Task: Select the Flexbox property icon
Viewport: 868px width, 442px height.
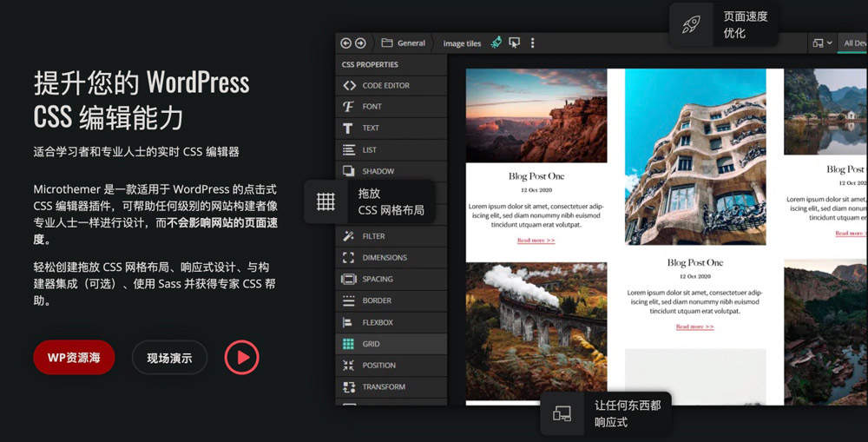Action: pos(348,322)
